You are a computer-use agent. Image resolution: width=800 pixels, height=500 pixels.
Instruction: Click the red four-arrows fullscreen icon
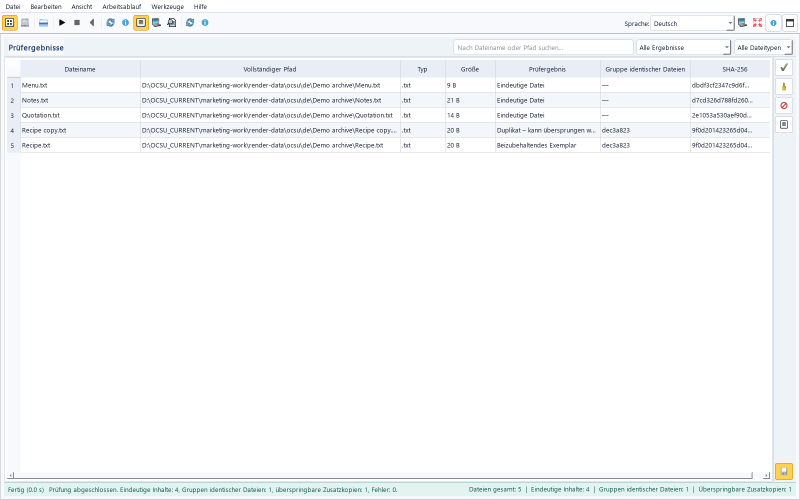click(757, 23)
